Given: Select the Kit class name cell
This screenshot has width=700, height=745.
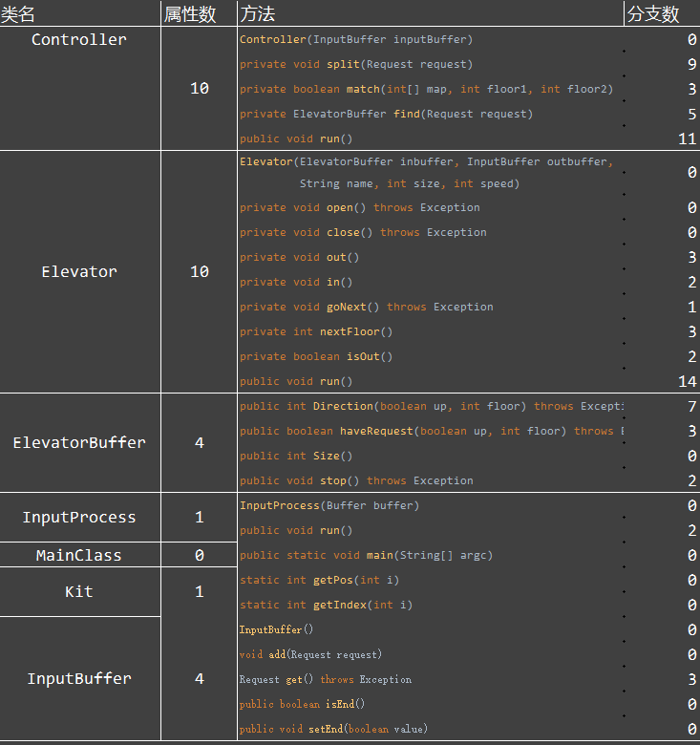Looking at the screenshot, I should [79, 592].
